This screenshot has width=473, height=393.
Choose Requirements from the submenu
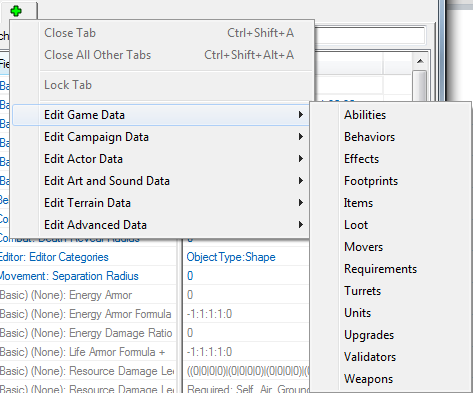391,269
